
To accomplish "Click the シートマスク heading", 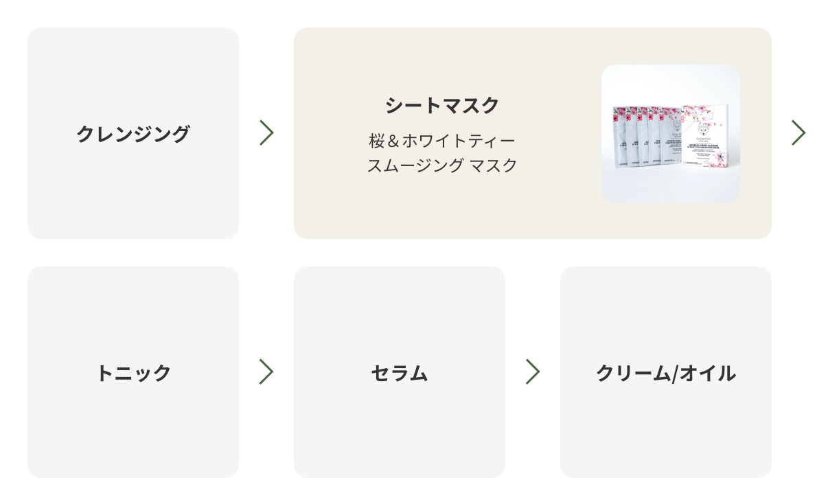I will tap(442, 106).
